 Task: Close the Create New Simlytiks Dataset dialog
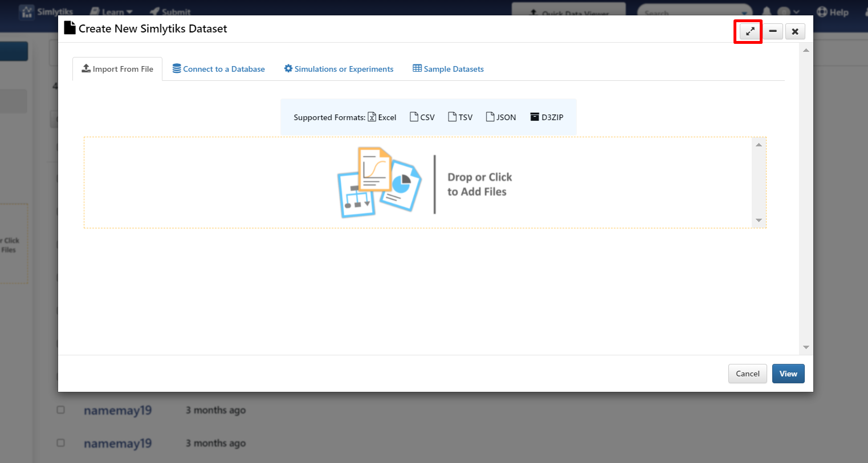795,31
